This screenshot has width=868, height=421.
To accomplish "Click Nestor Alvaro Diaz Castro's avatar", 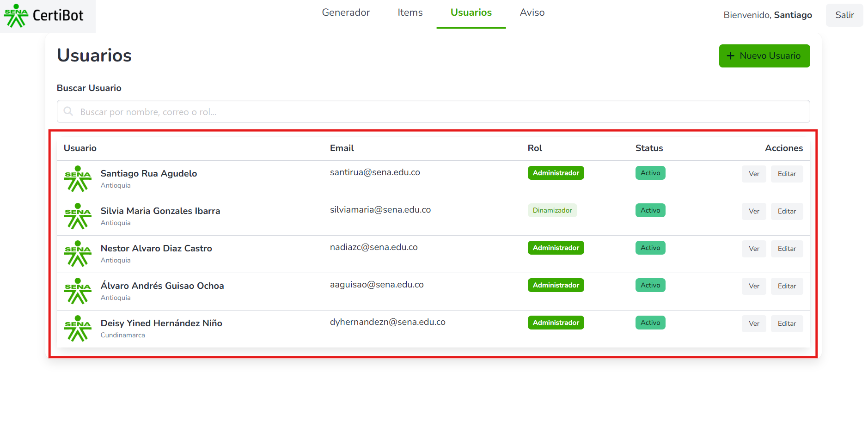I will 78,254.
